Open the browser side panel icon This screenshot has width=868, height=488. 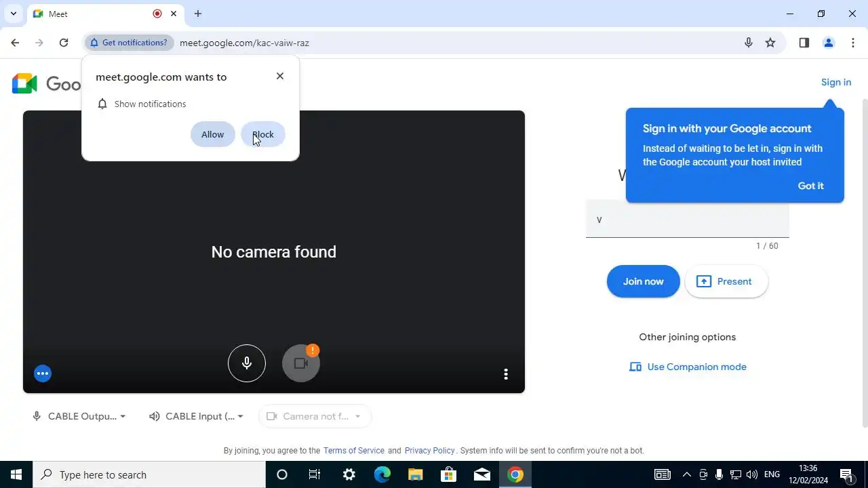(x=804, y=43)
